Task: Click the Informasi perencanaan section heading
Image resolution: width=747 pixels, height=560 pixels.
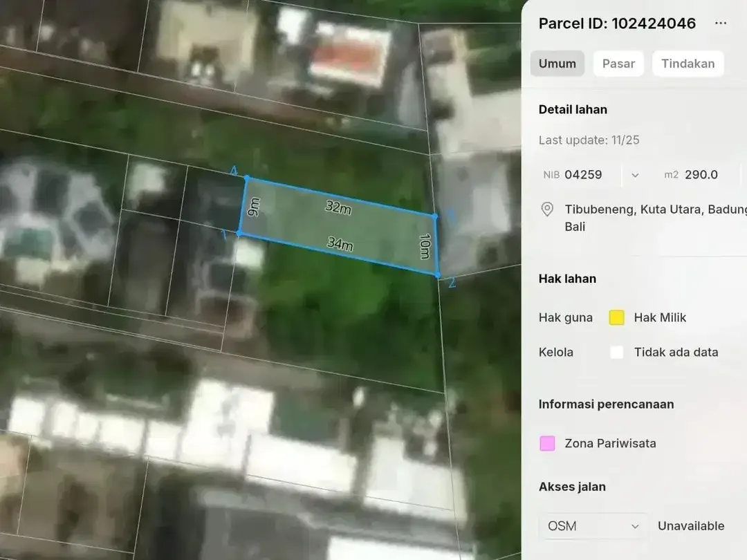Action: (x=606, y=404)
